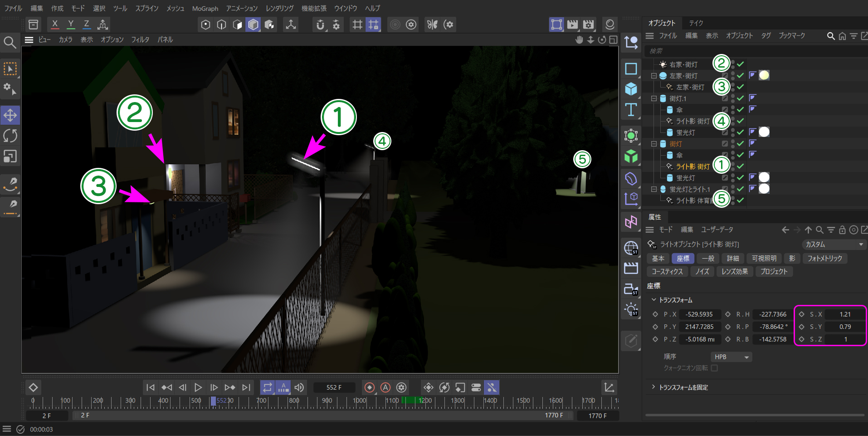868x436 pixels.
Task: Select the Move tool in left toolbar
Action: tap(10, 115)
